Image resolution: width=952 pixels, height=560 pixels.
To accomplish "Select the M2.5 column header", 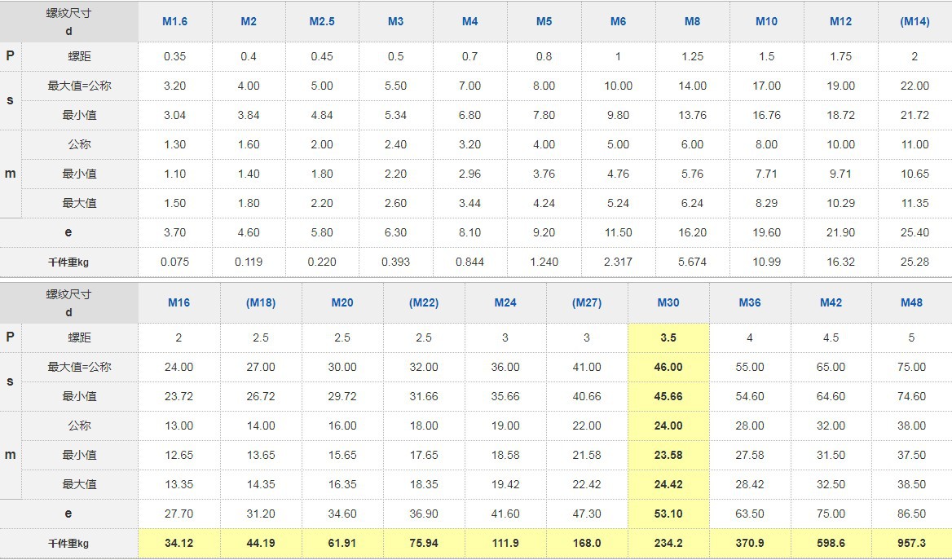I will (x=322, y=21).
